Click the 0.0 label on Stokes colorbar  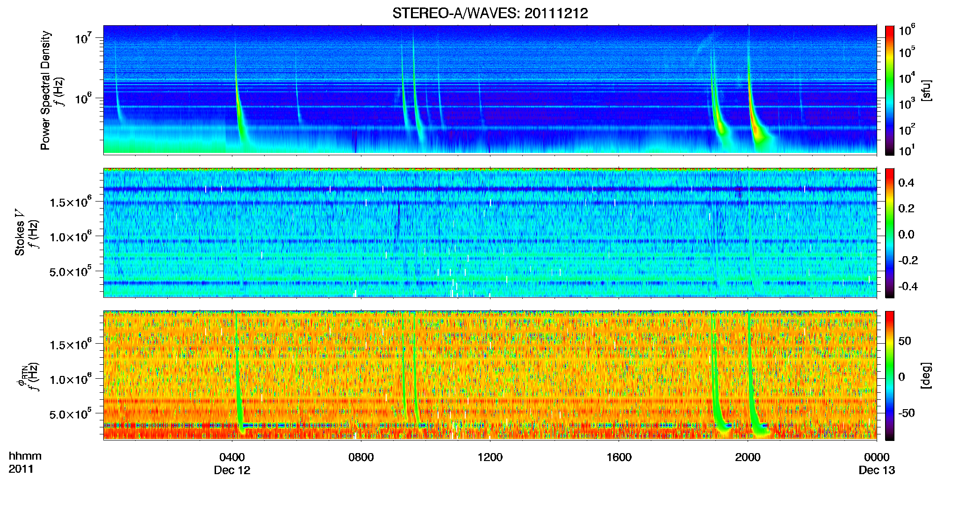906,235
